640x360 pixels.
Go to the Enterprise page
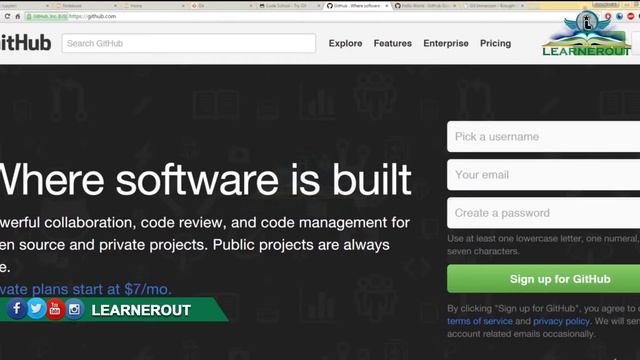click(x=446, y=43)
